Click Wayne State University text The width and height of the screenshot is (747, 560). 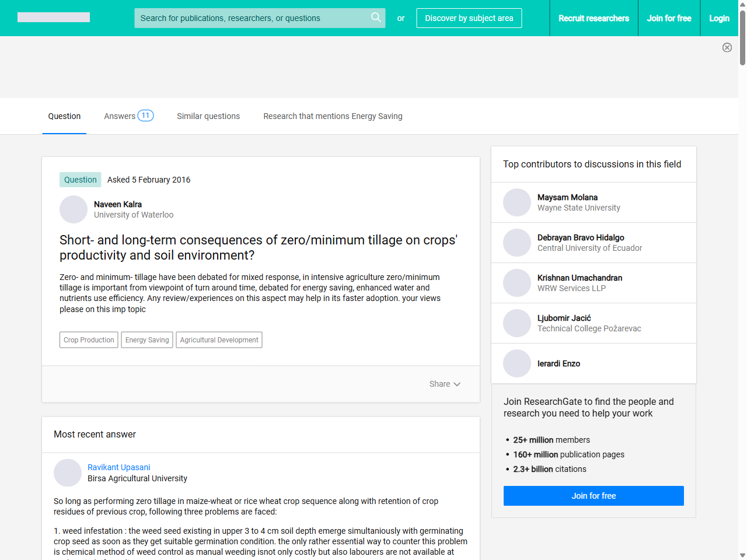[579, 208]
